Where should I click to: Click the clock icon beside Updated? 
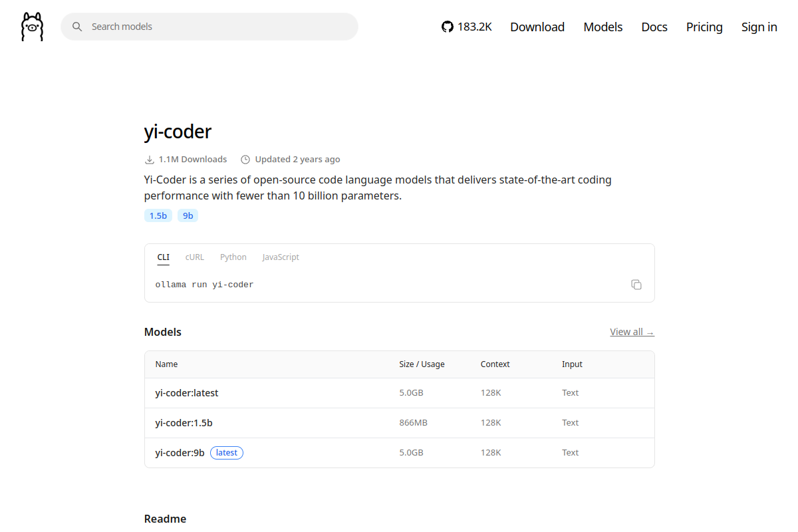click(245, 160)
